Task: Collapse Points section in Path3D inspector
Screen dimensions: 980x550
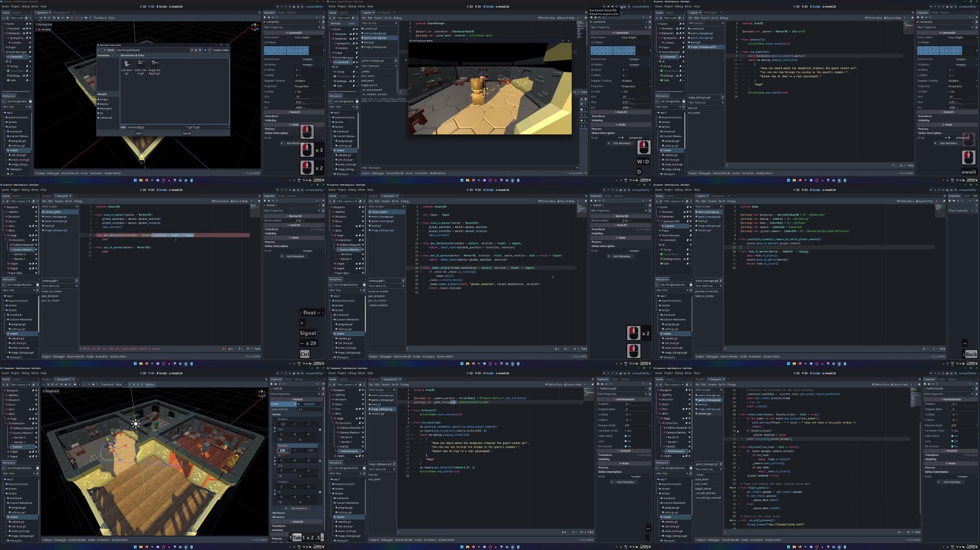Action: (276, 415)
